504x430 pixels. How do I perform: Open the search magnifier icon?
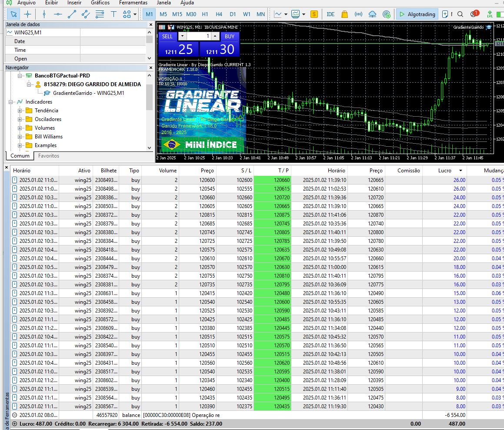pos(460,14)
